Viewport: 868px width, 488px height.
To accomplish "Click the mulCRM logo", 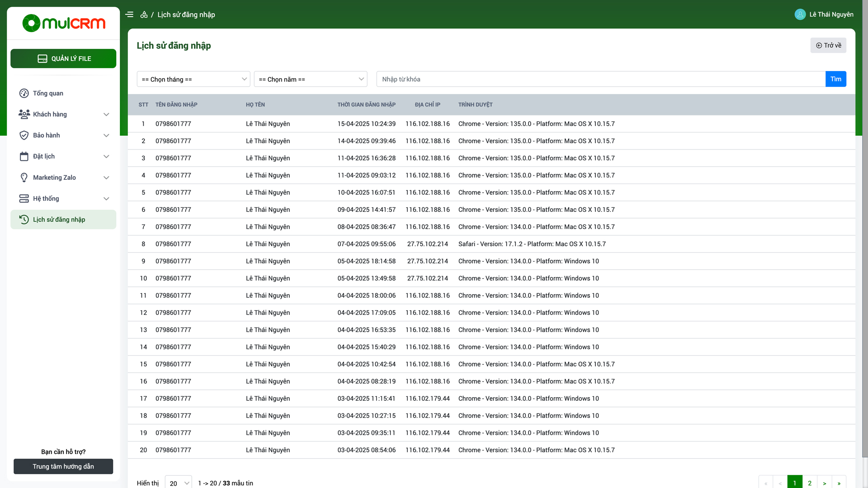I will pyautogui.click(x=64, y=23).
